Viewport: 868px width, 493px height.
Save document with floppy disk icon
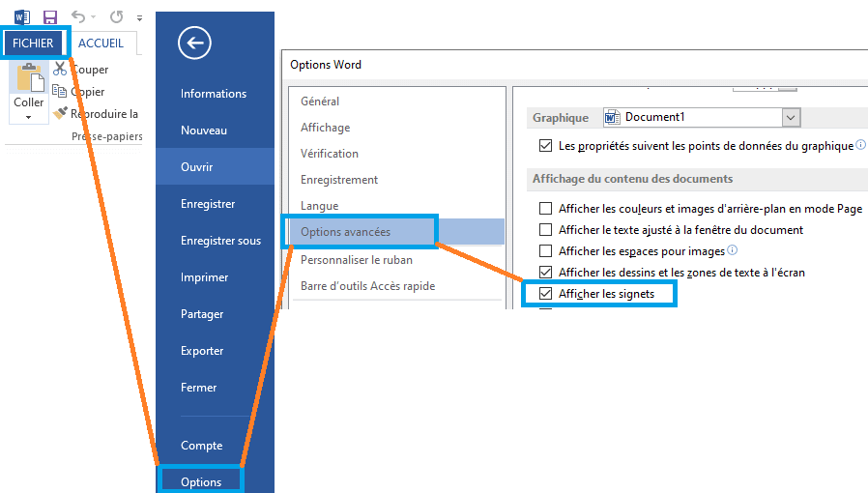pyautogui.click(x=50, y=17)
